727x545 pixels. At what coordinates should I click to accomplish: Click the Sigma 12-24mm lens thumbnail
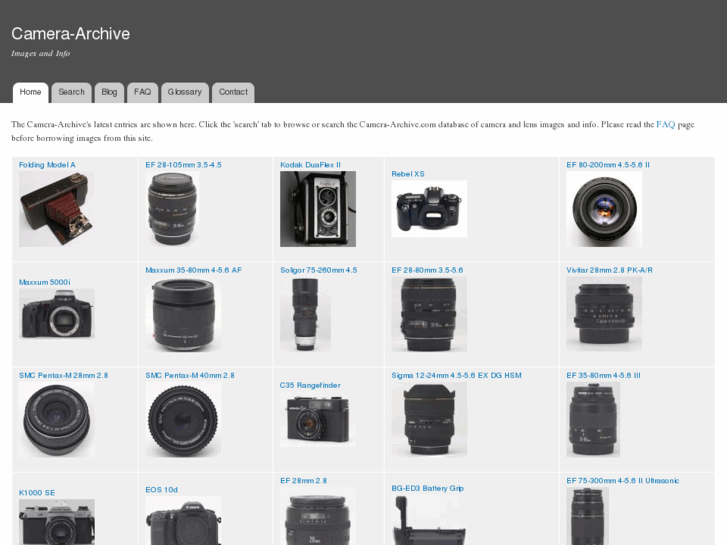[429, 419]
